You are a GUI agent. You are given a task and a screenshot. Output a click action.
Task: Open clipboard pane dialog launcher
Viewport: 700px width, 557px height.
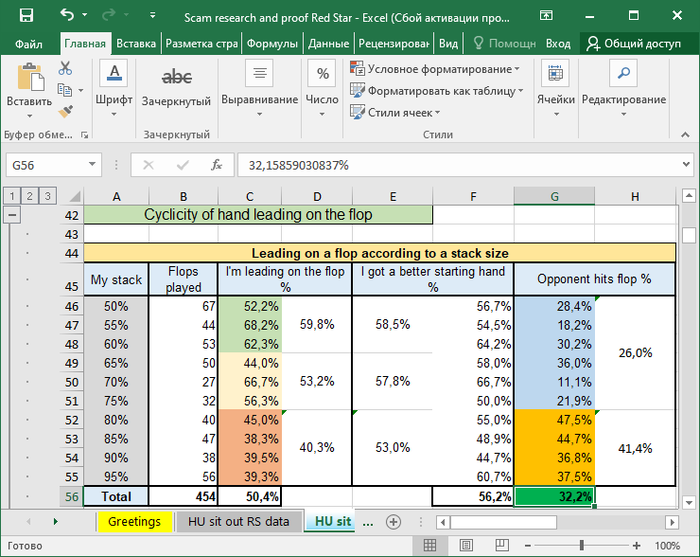[x=84, y=135]
